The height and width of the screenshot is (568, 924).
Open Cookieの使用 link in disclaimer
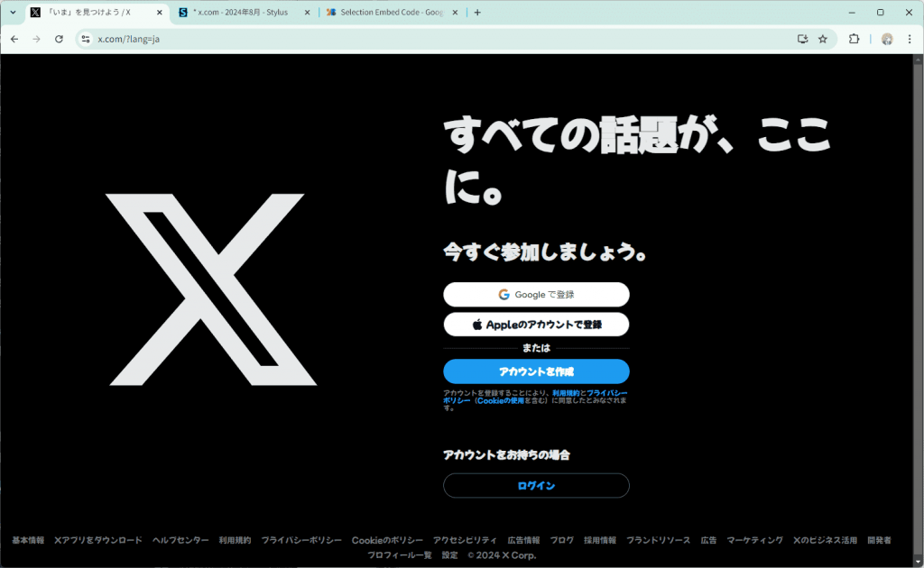500,400
